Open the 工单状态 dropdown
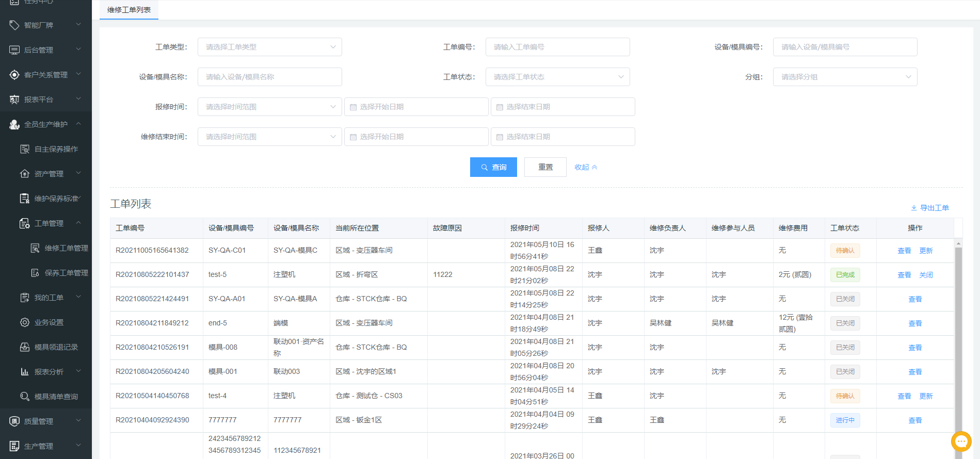Image resolution: width=980 pixels, height=459 pixels. coord(557,77)
